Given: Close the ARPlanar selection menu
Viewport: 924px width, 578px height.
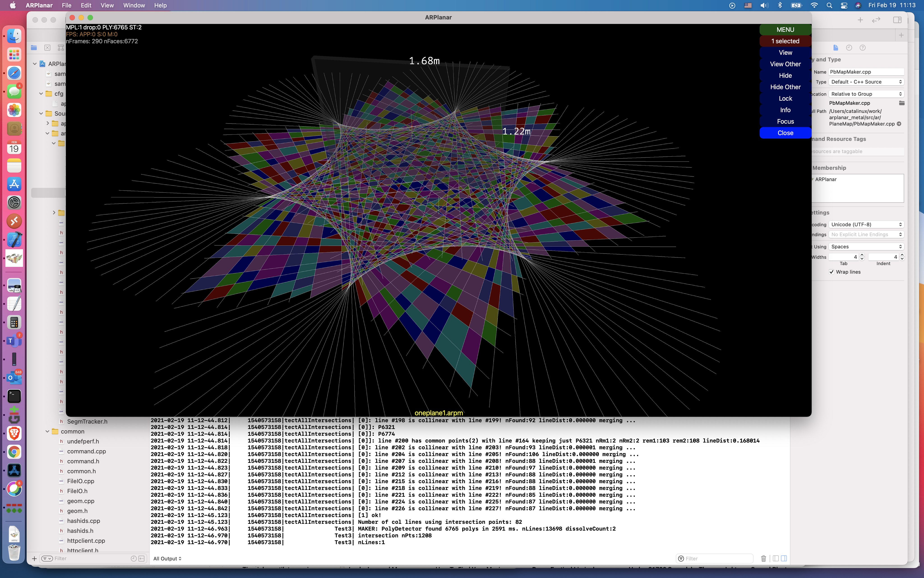Looking at the screenshot, I should point(785,133).
